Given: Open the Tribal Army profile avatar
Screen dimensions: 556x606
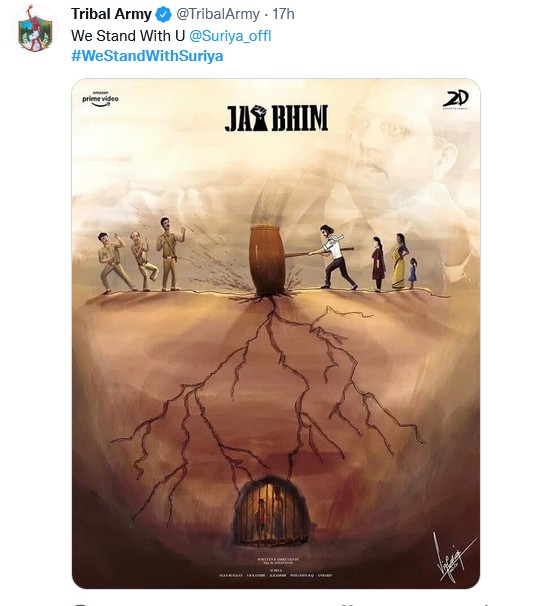Looking at the screenshot, I should (35, 29).
